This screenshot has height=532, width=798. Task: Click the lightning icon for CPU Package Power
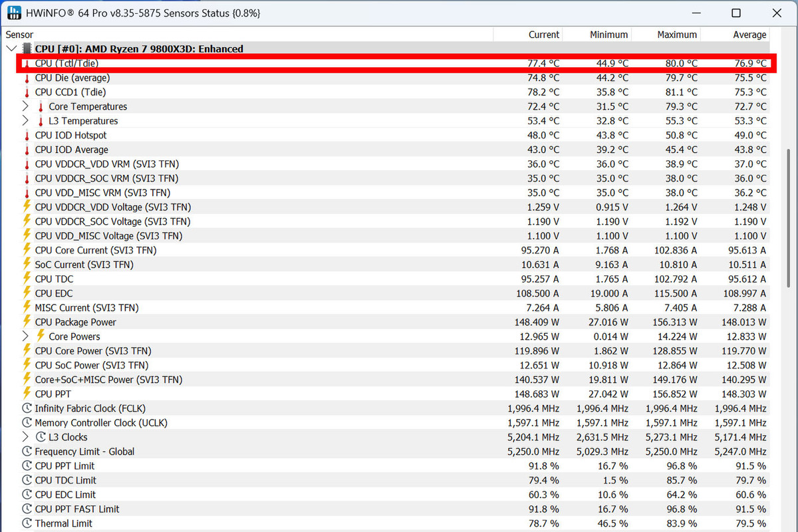click(x=27, y=322)
